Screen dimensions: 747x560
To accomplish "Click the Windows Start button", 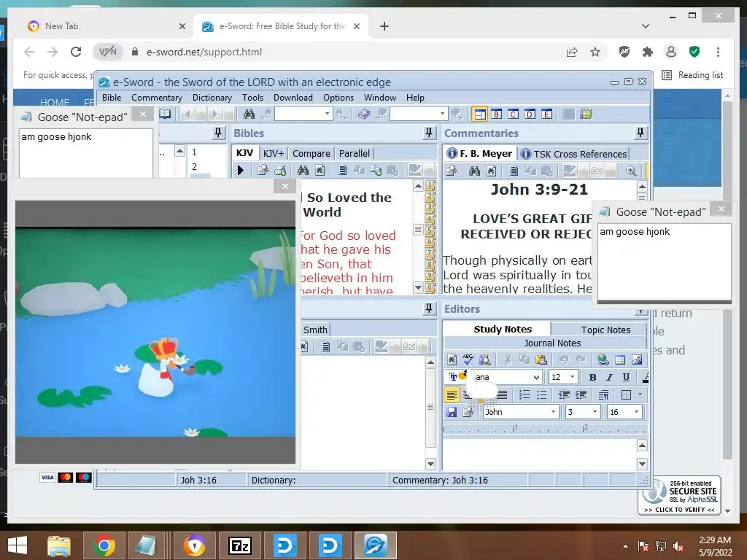I will (18, 545).
